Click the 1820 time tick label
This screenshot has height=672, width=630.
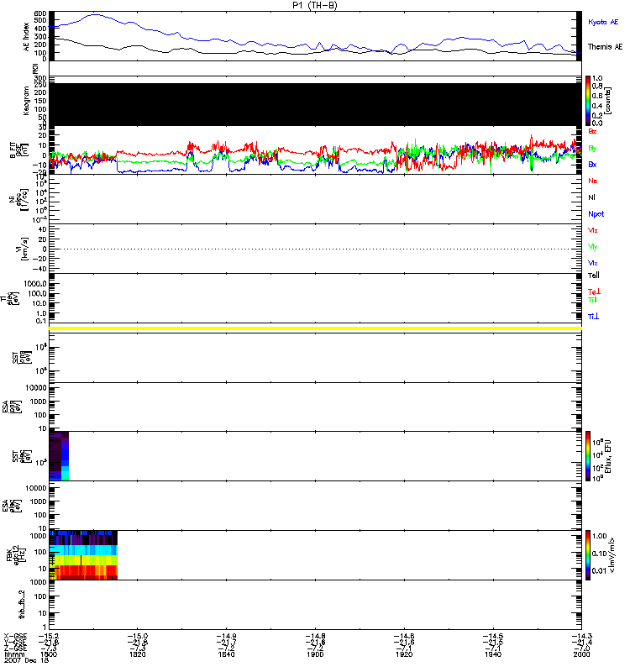coord(137,654)
